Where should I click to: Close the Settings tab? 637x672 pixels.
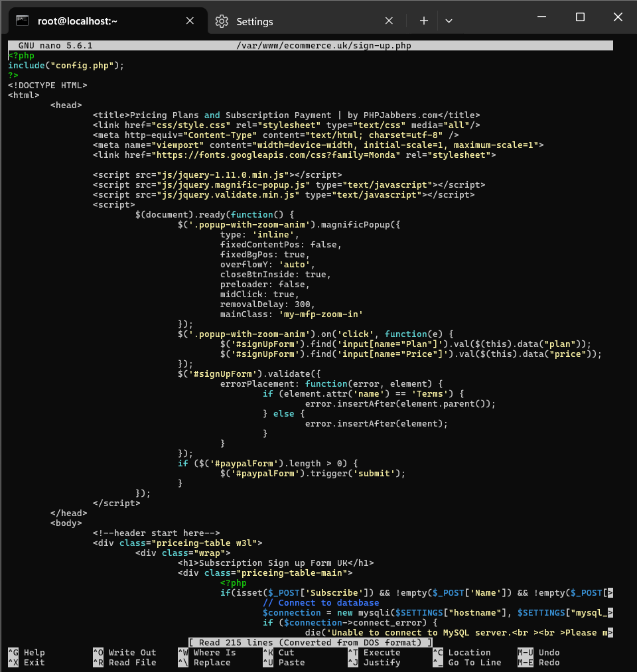(389, 21)
